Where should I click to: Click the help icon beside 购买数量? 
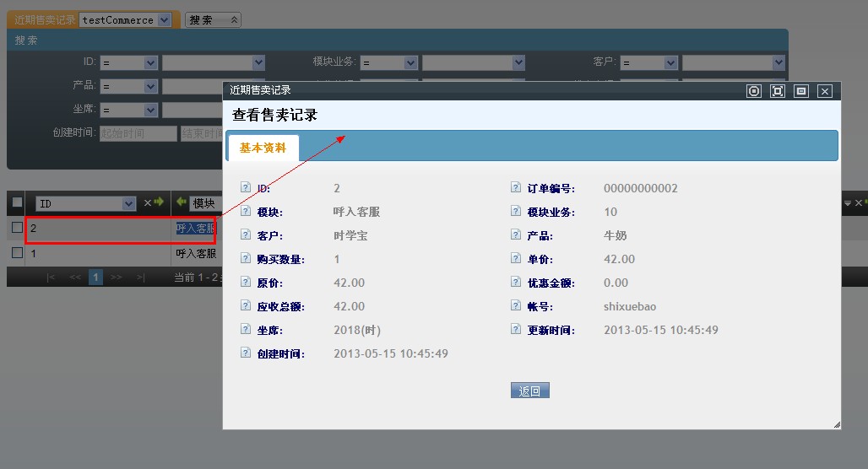click(246, 259)
